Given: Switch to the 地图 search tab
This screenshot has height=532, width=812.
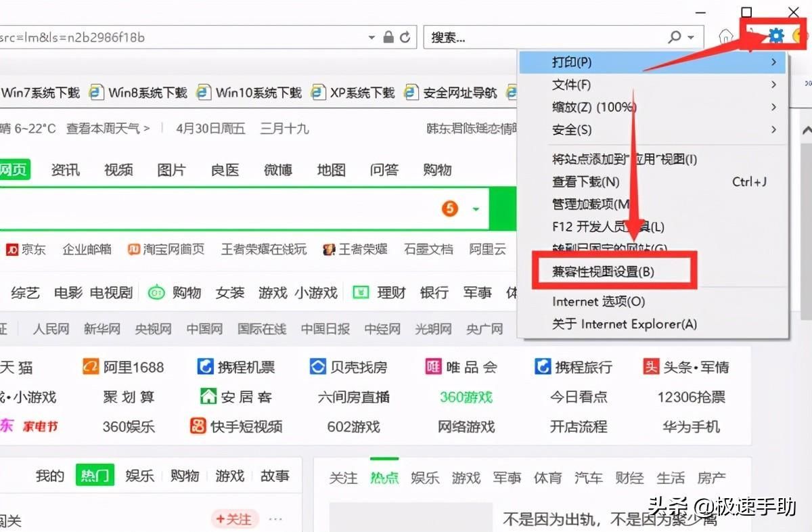Looking at the screenshot, I should click(331, 170).
